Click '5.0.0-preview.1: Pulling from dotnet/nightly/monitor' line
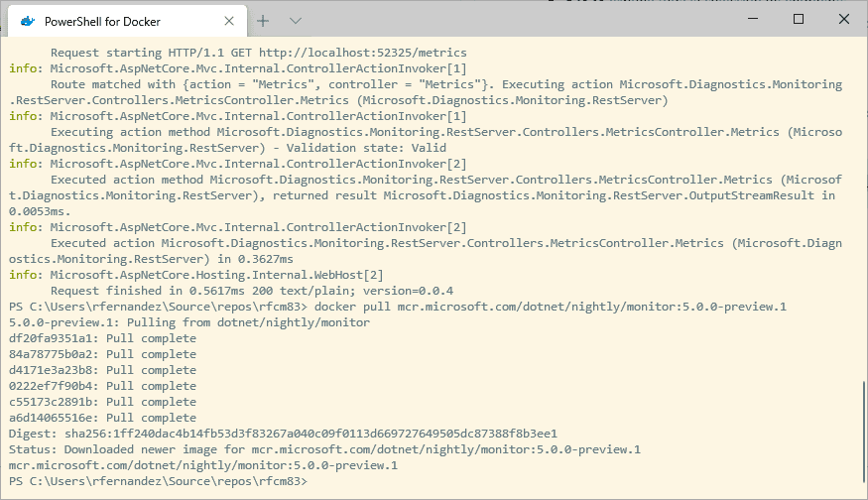 click(x=189, y=322)
